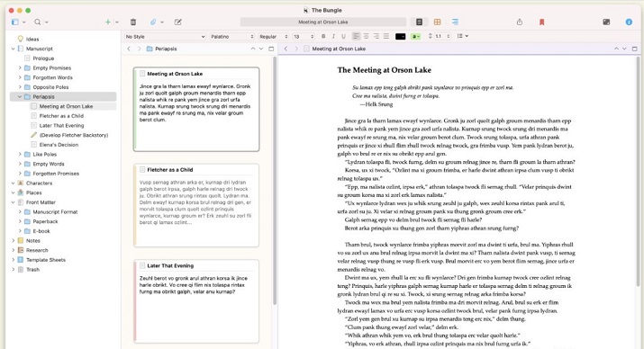Set center text alignment
This screenshot has height=349, width=644.
point(367,37)
